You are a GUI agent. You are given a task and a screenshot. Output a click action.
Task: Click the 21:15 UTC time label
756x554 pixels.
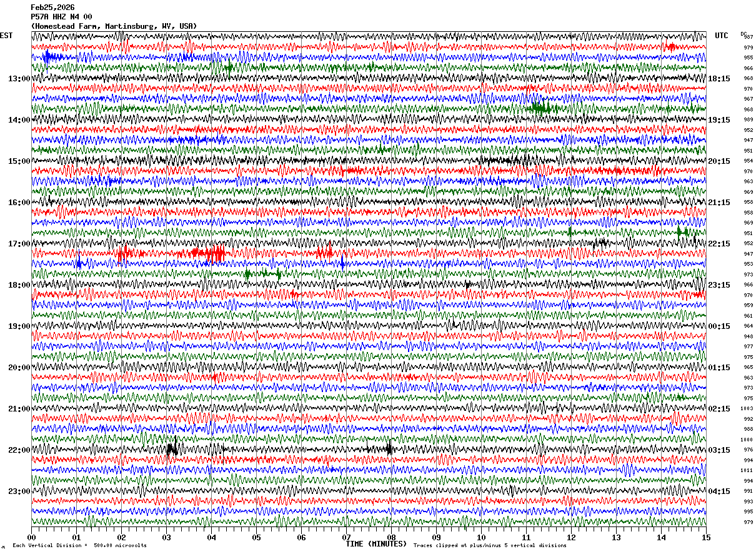click(719, 202)
